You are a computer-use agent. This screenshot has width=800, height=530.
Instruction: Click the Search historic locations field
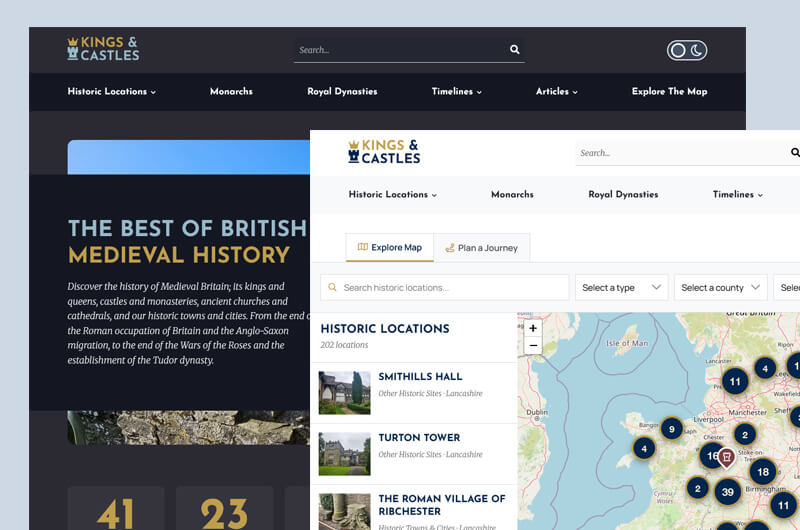444,288
